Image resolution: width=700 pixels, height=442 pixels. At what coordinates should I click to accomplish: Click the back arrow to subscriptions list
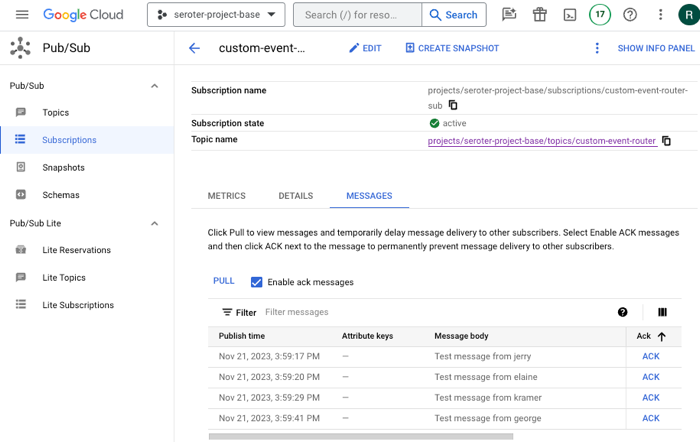pyautogui.click(x=194, y=48)
